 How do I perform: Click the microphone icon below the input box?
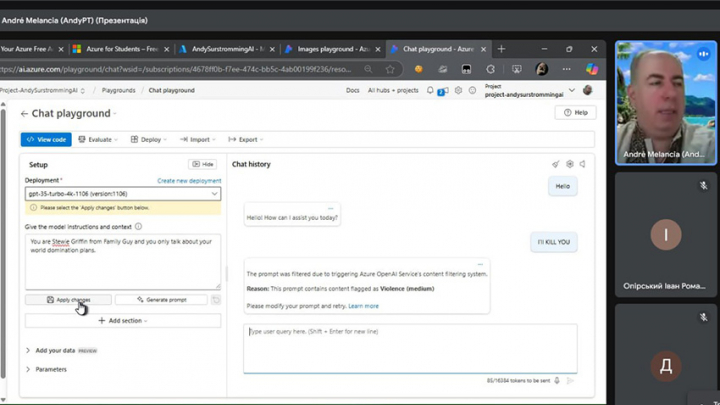pos(557,381)
